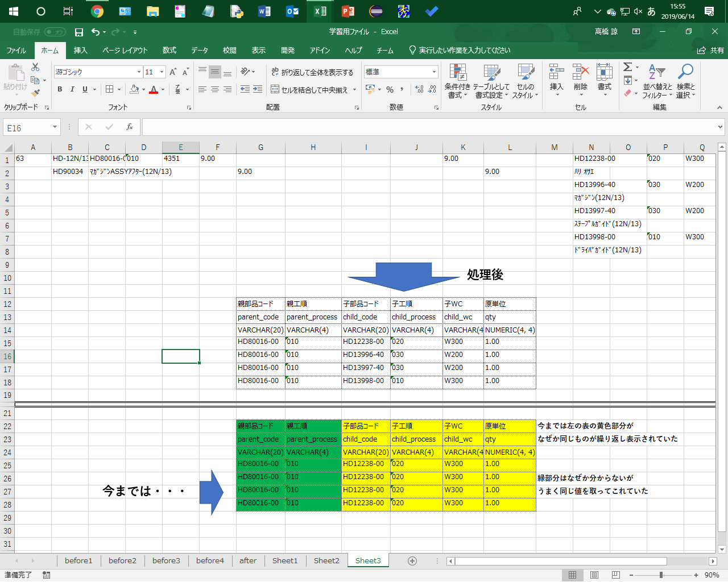Click the add new sheet plus button
Image resolution: width=728 pixels, height=582 pixels.
(412, 561)
